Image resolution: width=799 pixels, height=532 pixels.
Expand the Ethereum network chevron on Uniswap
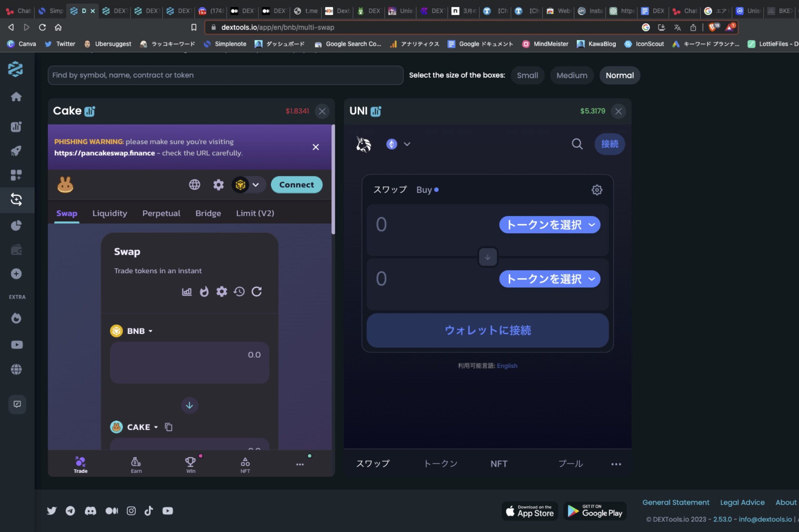point(406,144)
